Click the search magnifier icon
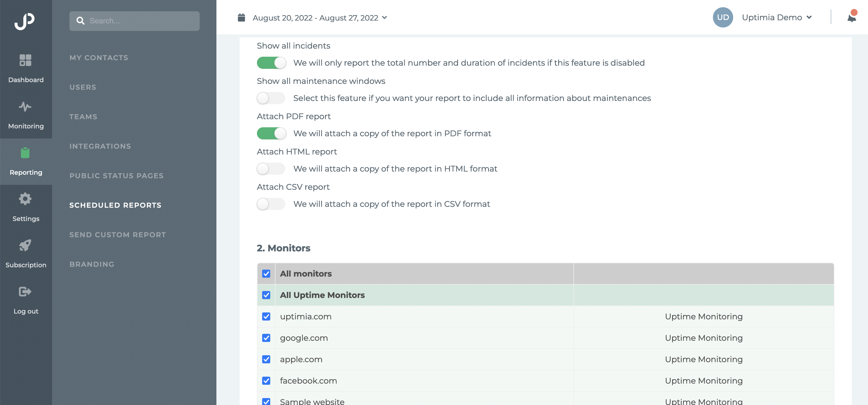Screen dimensions: 868x405 point(80,21)
